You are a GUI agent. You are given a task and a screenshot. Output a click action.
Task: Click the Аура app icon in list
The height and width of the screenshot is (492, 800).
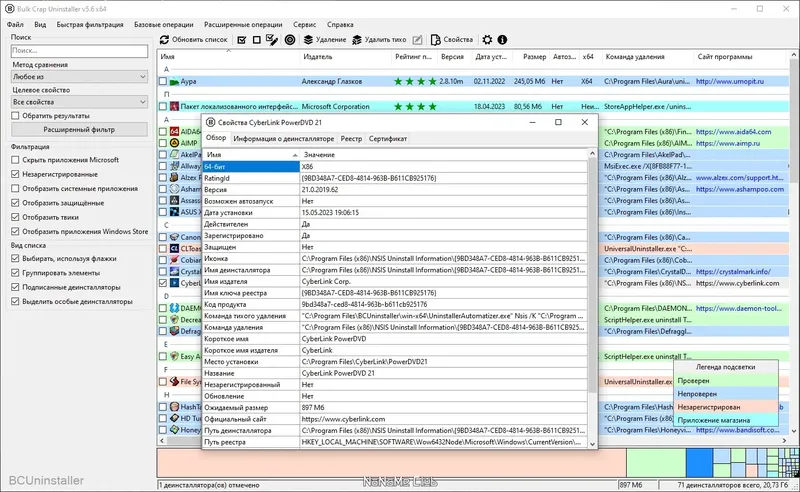point(174,81)
